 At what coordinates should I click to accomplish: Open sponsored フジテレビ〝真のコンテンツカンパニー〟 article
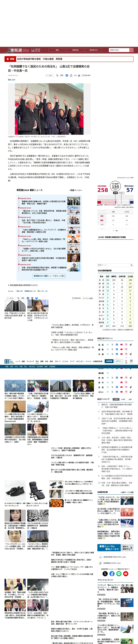(x=108, y=589)
